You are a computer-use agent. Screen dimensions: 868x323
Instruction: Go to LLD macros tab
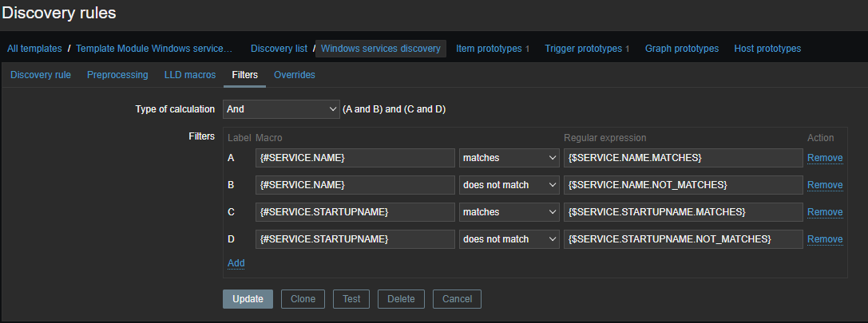[190, 75]
